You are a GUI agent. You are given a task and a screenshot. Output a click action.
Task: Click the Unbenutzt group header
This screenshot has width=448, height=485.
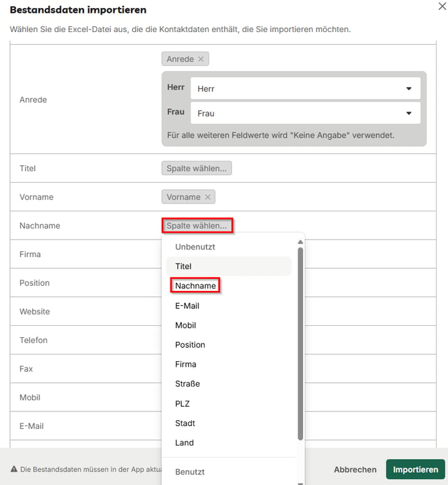click(x=195, y=247)
